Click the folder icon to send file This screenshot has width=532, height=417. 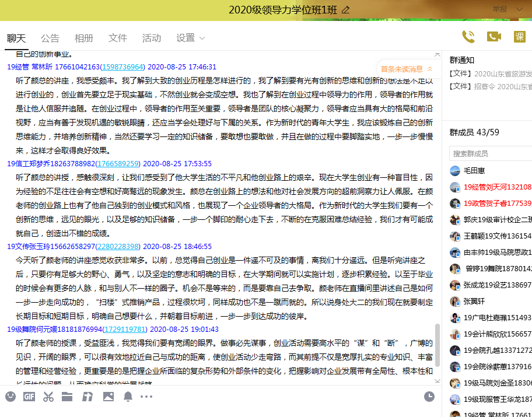click(67, 397)
